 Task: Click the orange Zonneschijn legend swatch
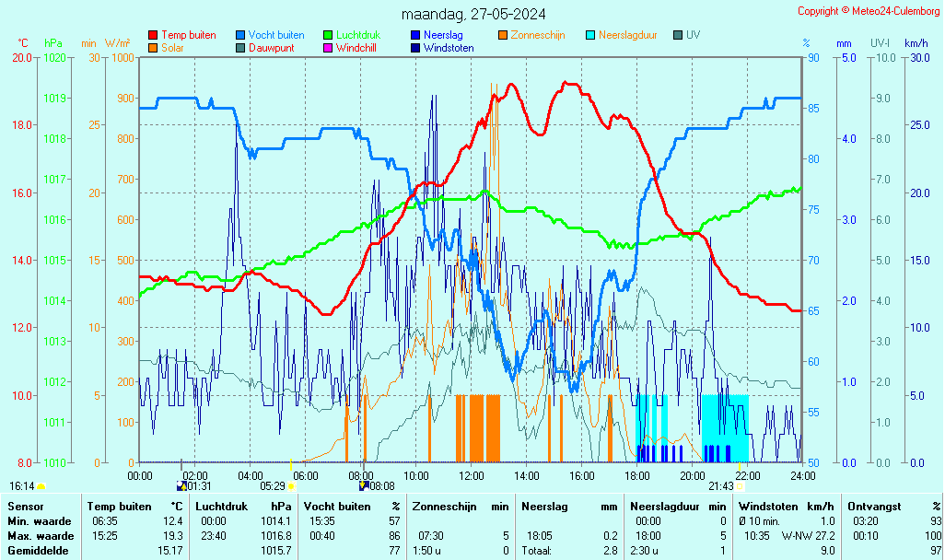[x=503, y=35]
